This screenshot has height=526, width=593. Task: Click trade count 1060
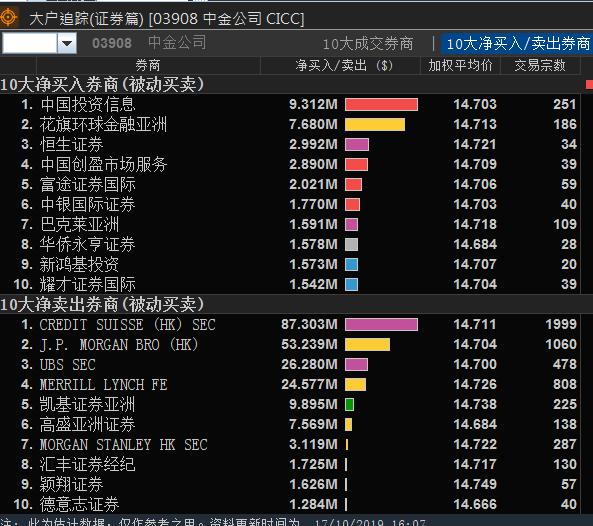pyautogui.click(x=561, y=344)
